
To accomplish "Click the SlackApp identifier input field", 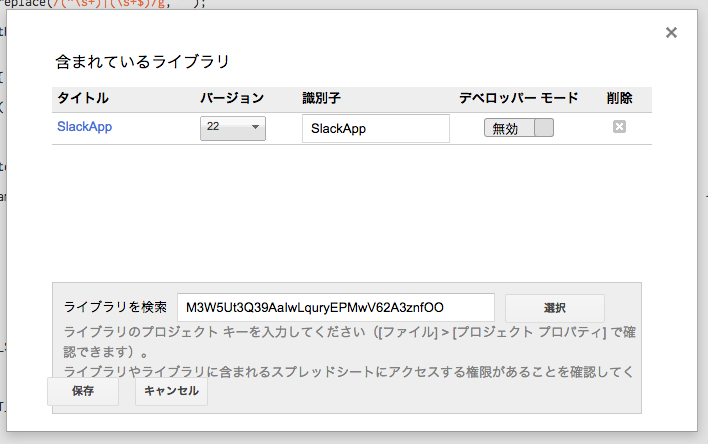I will tap(376, 128).
